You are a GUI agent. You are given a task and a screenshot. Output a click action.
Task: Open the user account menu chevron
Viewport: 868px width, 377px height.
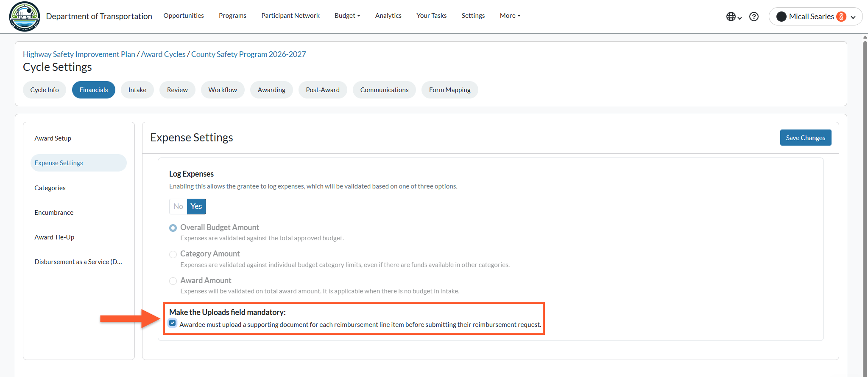point(853,17)
